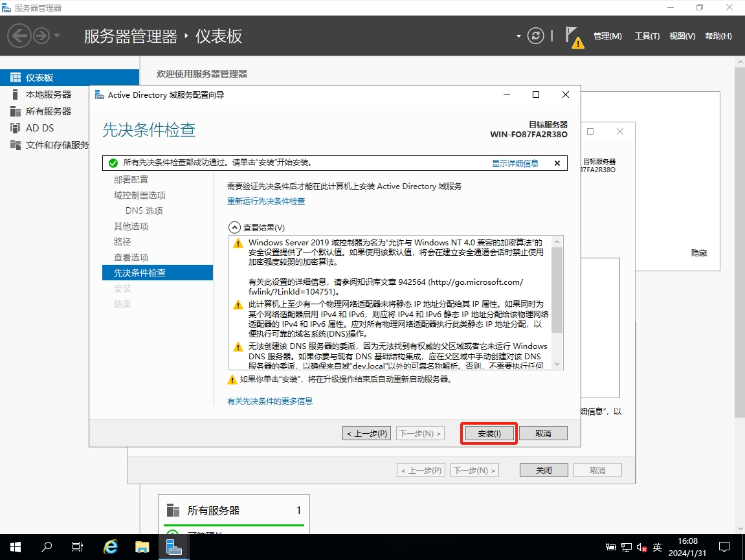Select AD DS in left sidebar
This screenshot has width=745, height=560.
(x=39, y=128)
